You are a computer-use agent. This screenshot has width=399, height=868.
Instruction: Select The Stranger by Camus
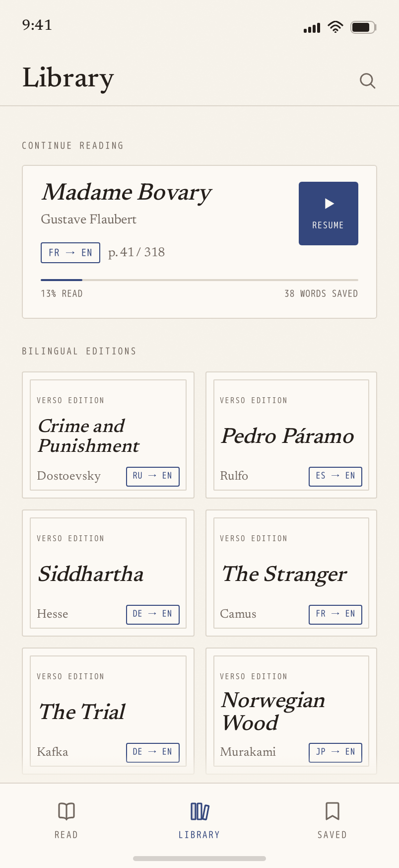coord(291,573)
